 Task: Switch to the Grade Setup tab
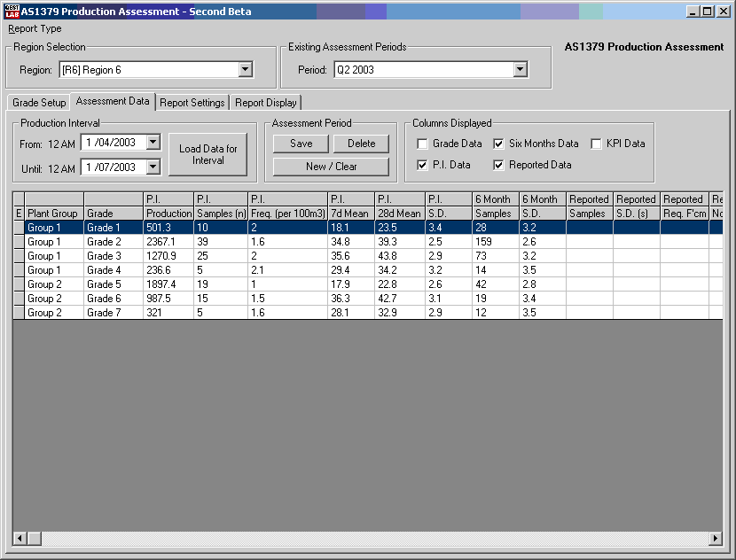(39, 103)
